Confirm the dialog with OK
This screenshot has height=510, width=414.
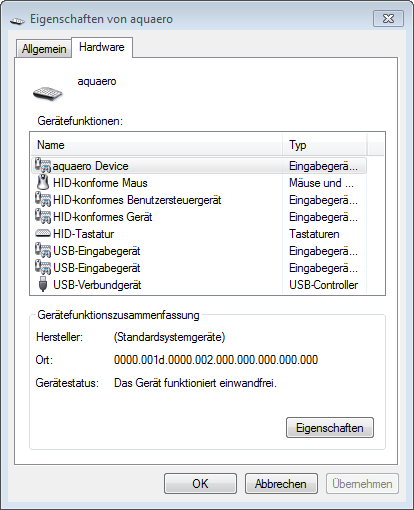[x=200, y=484]
